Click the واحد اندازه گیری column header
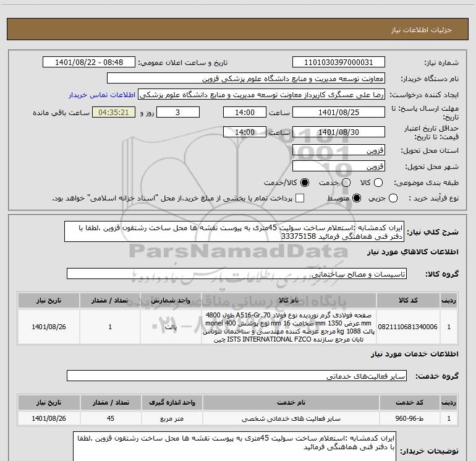Screen dimensions: 476x461 click(x=172, y=402)
